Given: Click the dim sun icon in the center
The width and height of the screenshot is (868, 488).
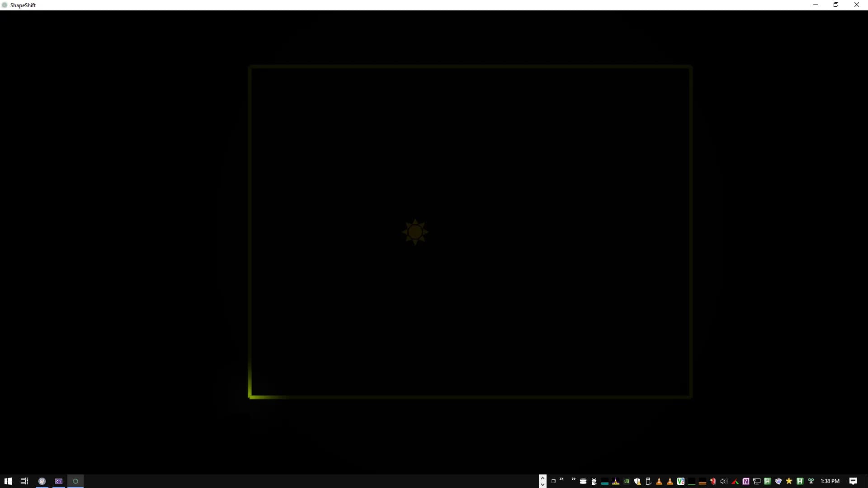Looking at the screenshot, I should [415, 232].
